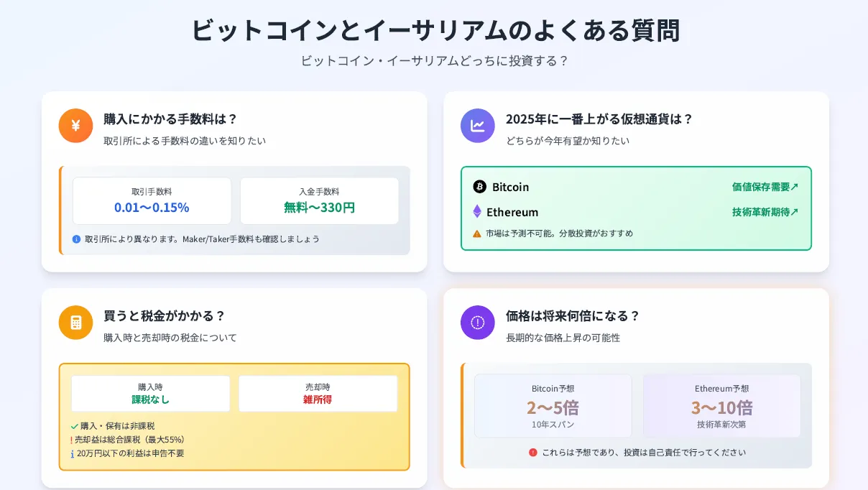Click the purple trend chart icon
The height and width of the screenshot is (490, 868).
[x=478, y=126]
